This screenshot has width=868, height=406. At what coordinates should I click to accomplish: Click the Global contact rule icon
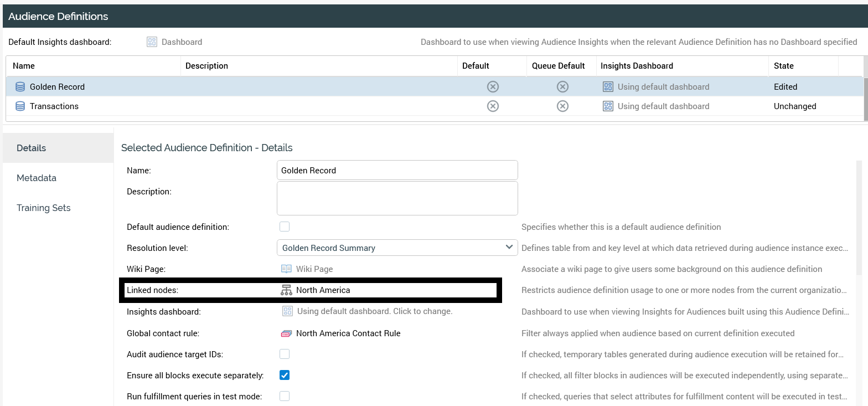click(286, 333)
